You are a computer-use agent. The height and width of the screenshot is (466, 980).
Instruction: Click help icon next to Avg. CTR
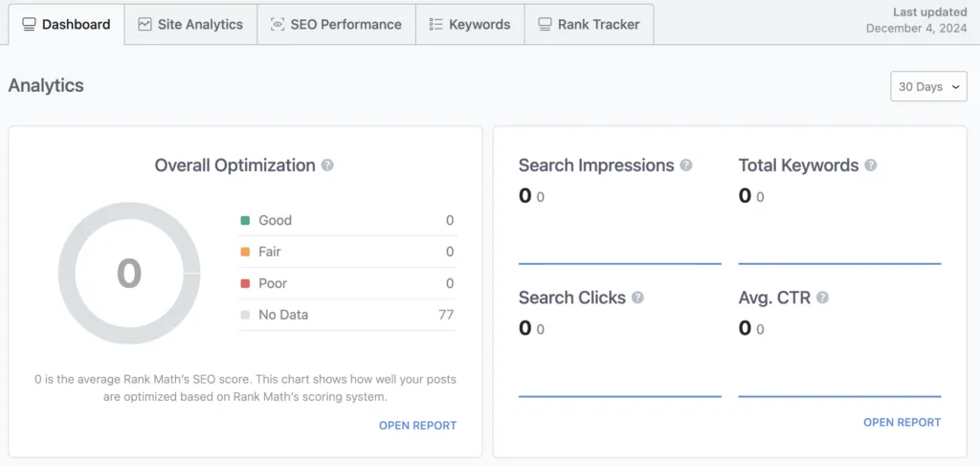[822, 298]
